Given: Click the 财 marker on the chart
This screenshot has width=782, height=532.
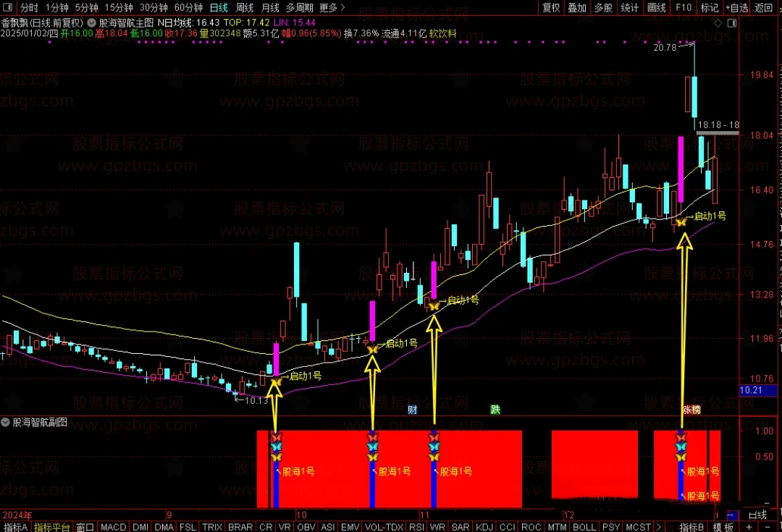Looking at the screenshot, I should 412,410.
